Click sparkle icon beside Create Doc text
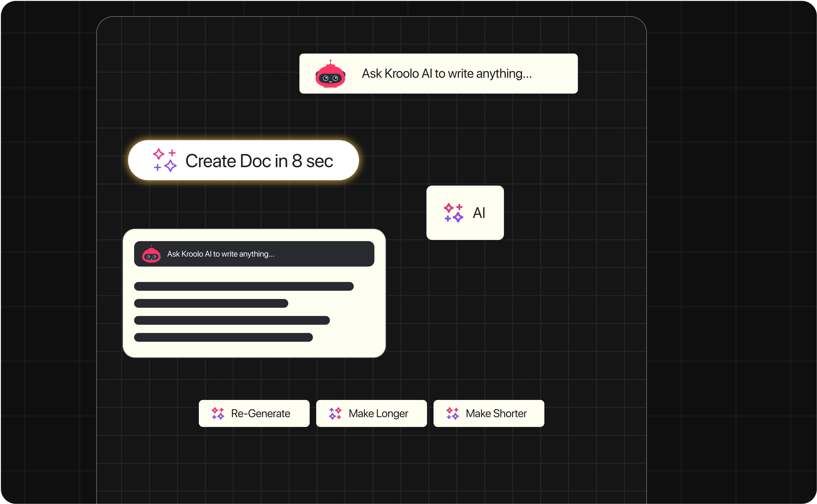This screenshot has width=817, height=504. pos(165,160)
